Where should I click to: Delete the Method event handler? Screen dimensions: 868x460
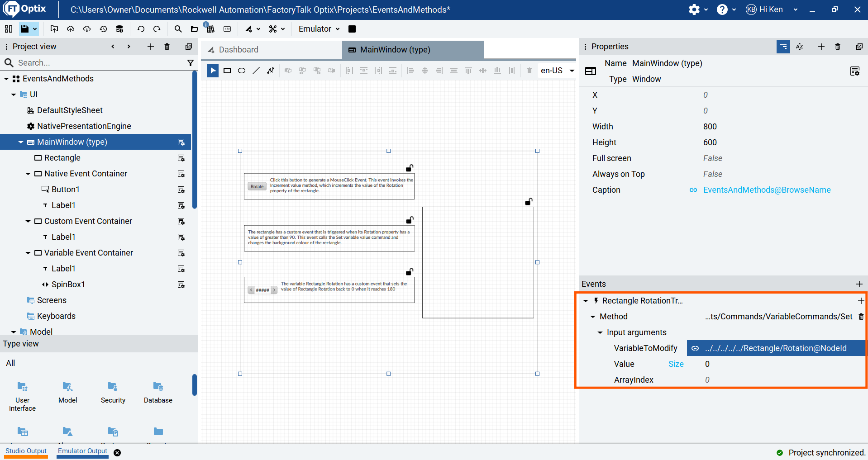tap(861, 317)
